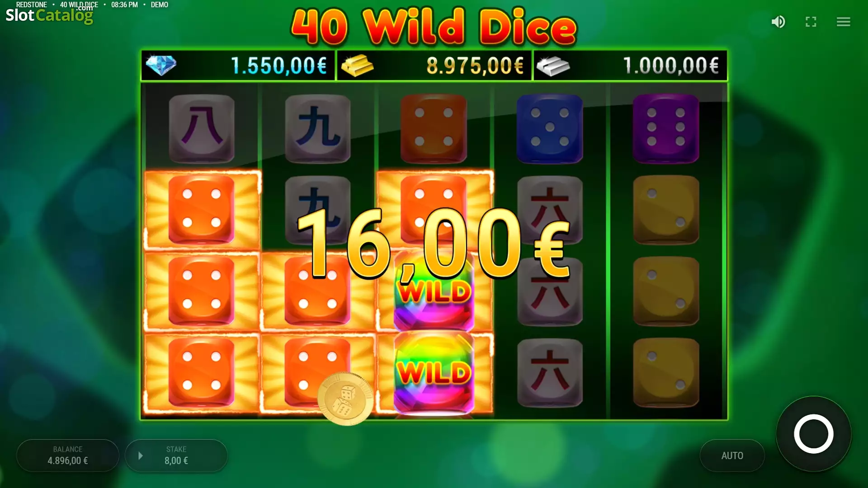Click the SlotCatalog logo
Viewport: 868px width, 488px height.
pos(49,15)
